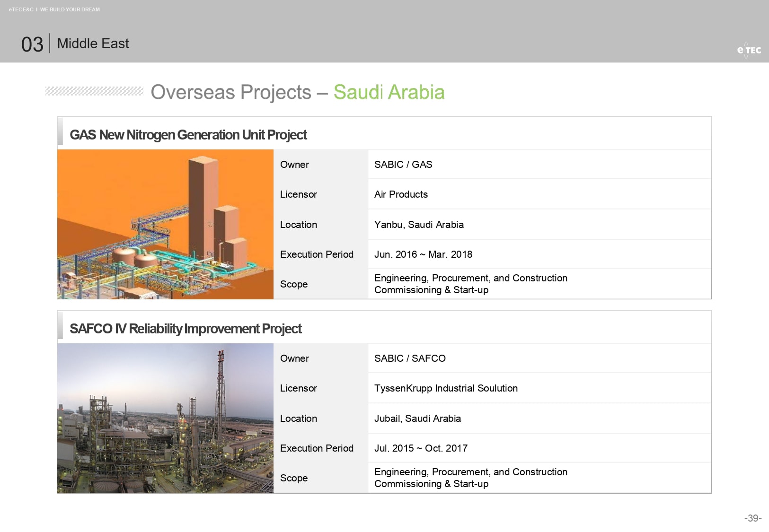Click the 'Yanbu, Saudi Arabia' location value
Viewport: 769px width, 532px height.
pyautogui.click(x=419, y=225)
